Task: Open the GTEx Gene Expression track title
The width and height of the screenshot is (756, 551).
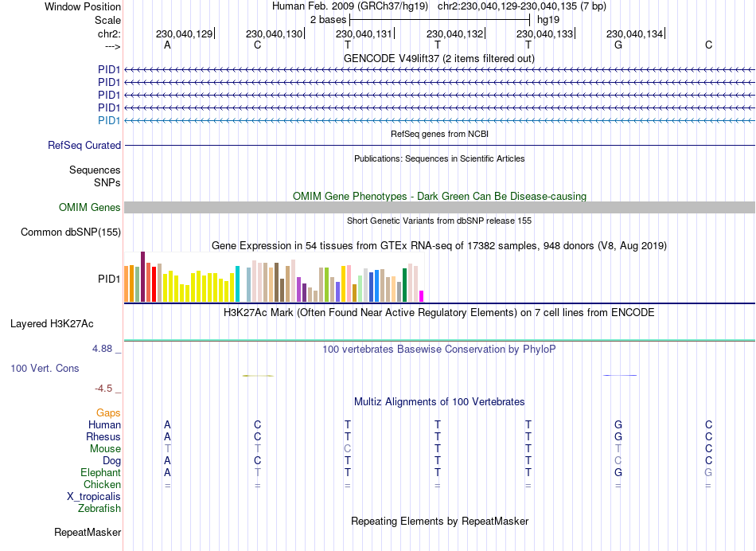Action: tap(439, 245)
